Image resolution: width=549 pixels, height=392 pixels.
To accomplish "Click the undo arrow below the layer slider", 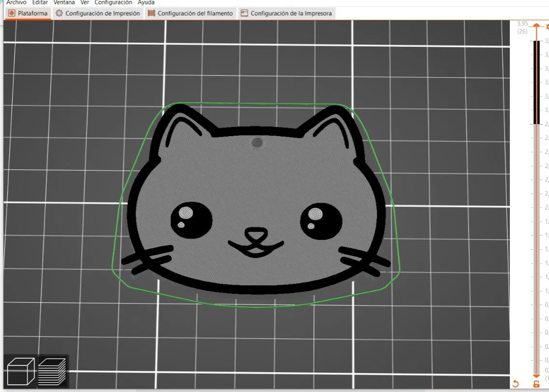I will pos(515,384).
